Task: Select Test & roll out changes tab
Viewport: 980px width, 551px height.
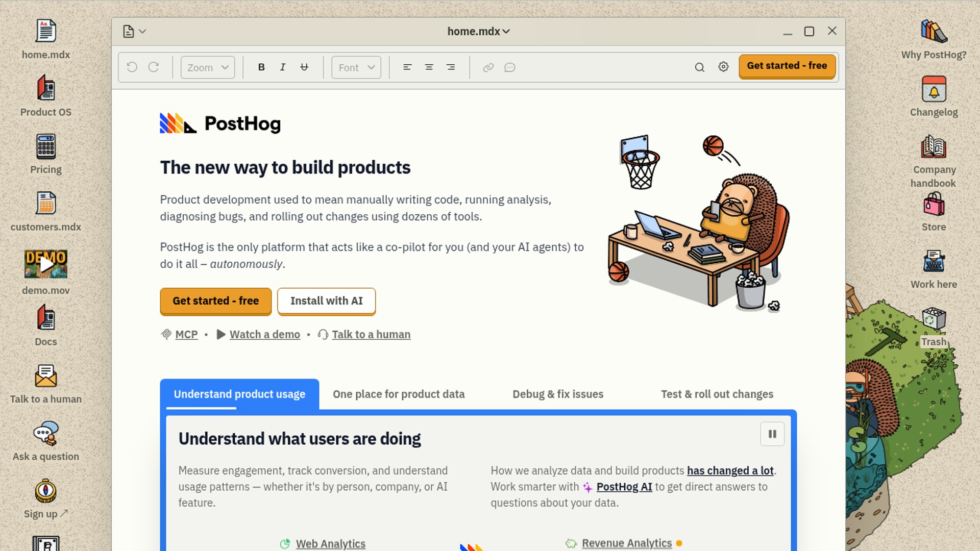Action: [x=717, y=394]
